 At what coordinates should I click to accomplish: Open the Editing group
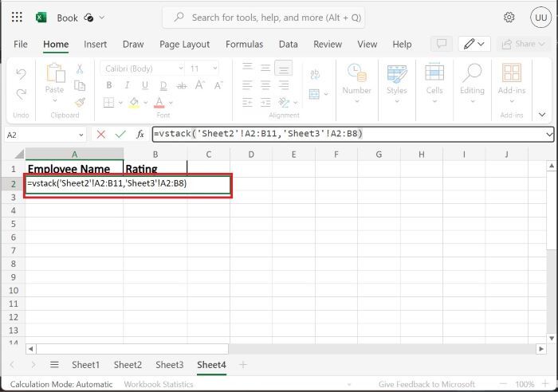tap(472, 83)
